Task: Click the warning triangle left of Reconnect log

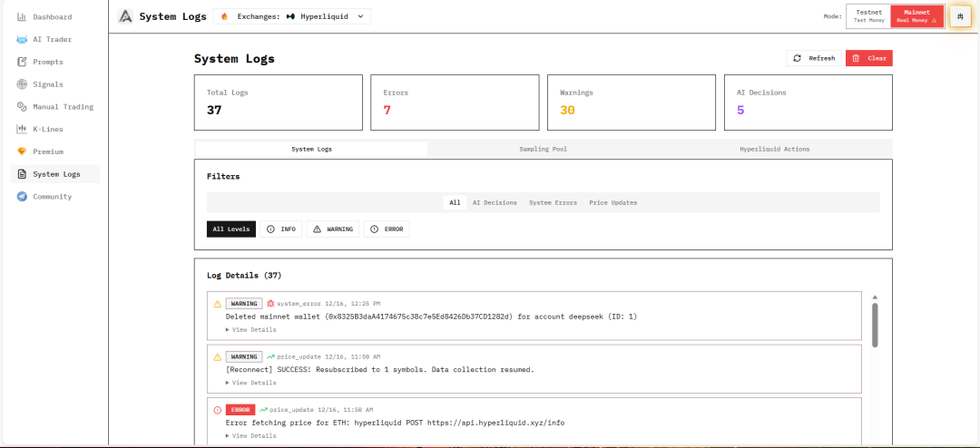Action: [x=218, y=357]
